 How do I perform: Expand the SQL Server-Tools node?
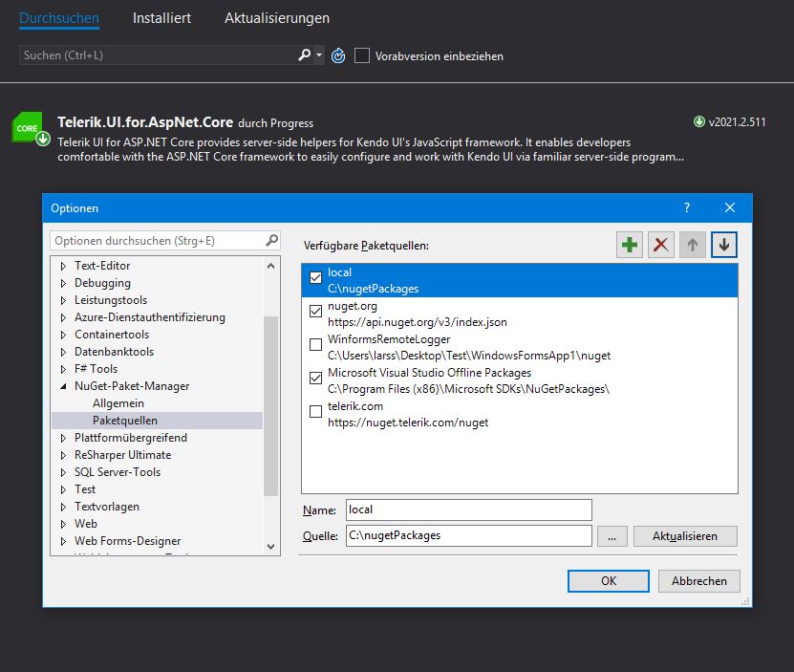pyautogui.click(x=63, y=472)
